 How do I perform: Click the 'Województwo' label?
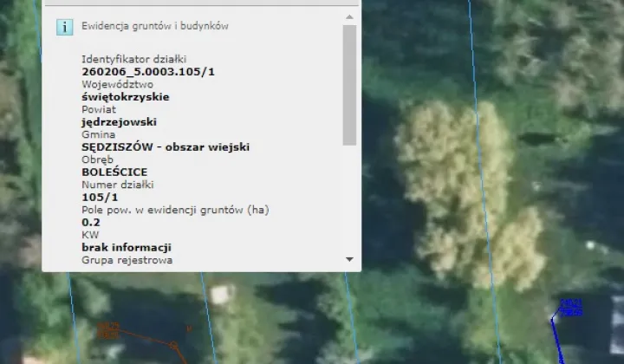coord(117,84)
